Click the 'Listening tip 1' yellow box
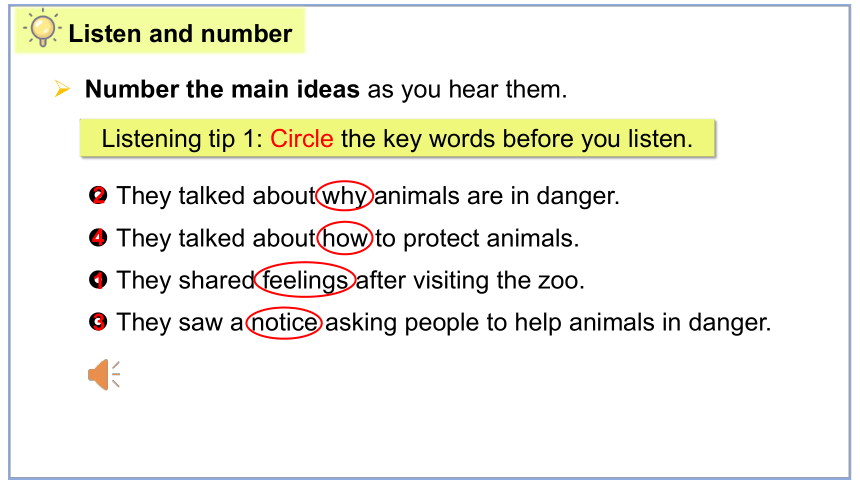Viewport: 860px width, 484px height. click(398, 138)
